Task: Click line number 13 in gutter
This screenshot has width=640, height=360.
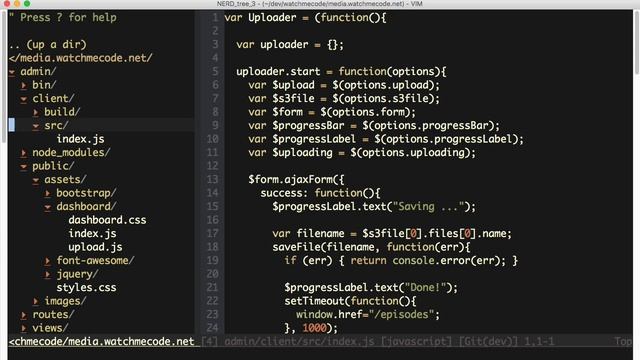Action: [x=212, y=179]
